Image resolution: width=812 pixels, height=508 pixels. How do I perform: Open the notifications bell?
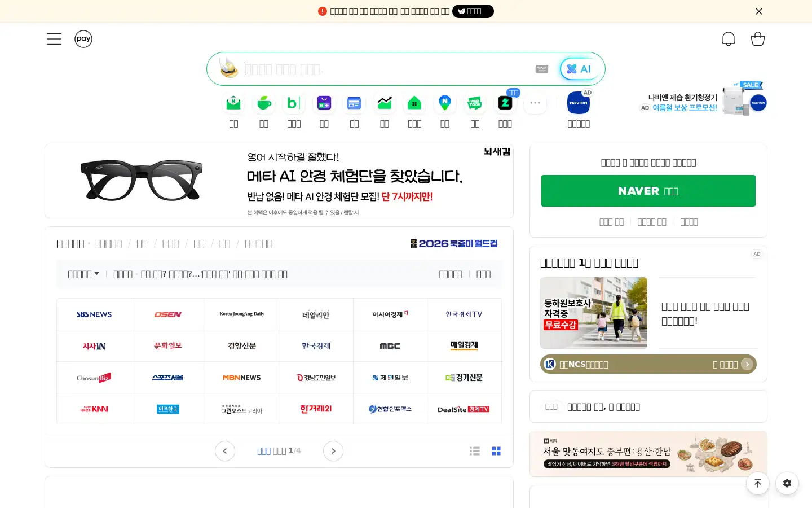(729, 39)
